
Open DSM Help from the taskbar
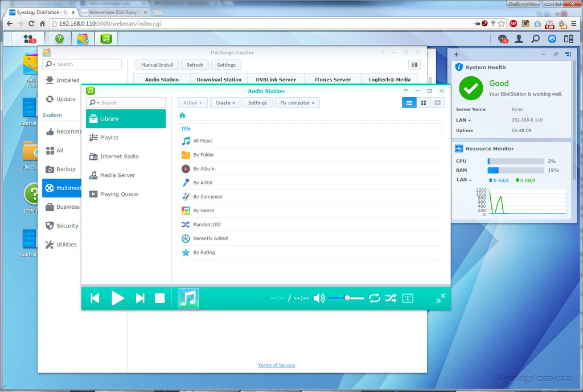pyautogui.click(x=59, y=39)
